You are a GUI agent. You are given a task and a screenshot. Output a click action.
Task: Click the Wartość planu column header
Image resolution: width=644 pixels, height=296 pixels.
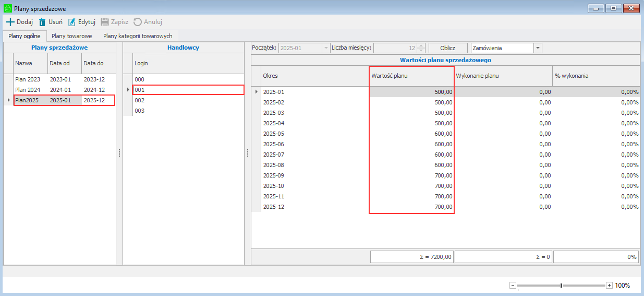coord(411,76)
